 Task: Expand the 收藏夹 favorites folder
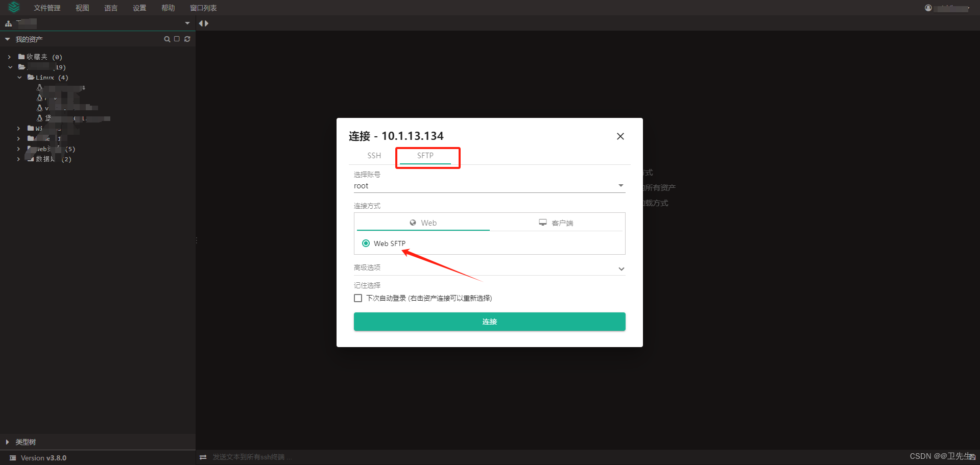point(8,57)
